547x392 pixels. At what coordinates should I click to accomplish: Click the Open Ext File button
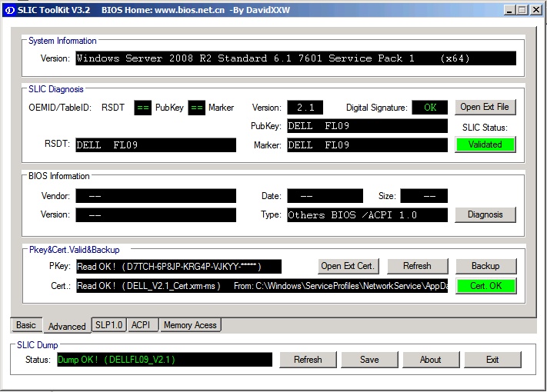coord(485,107)
